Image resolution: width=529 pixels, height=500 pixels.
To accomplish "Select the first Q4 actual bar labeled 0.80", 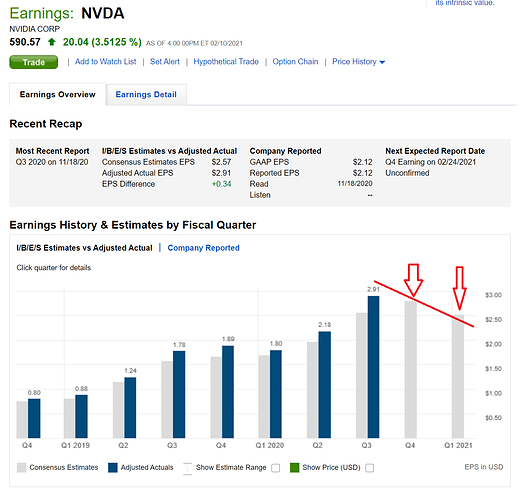I will (34, 419).
